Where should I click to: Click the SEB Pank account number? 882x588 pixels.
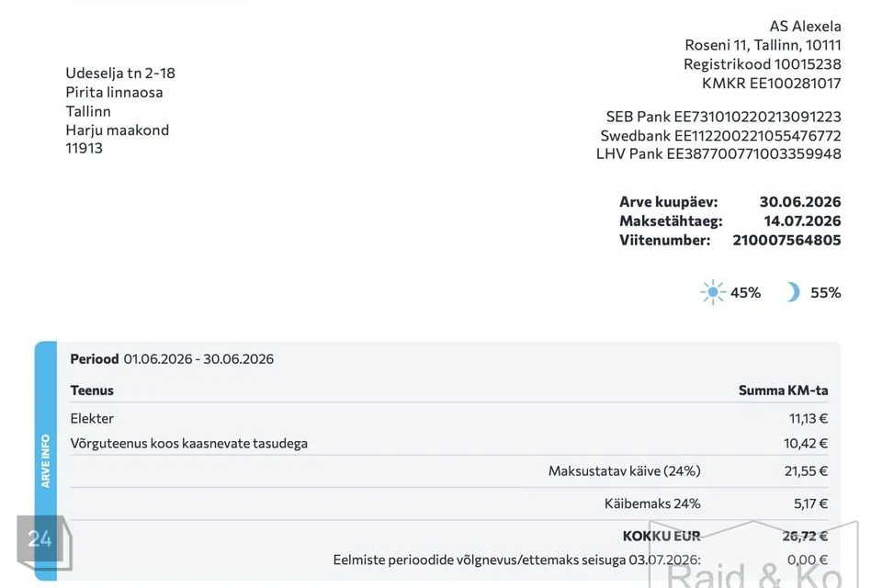click(758, 117)
